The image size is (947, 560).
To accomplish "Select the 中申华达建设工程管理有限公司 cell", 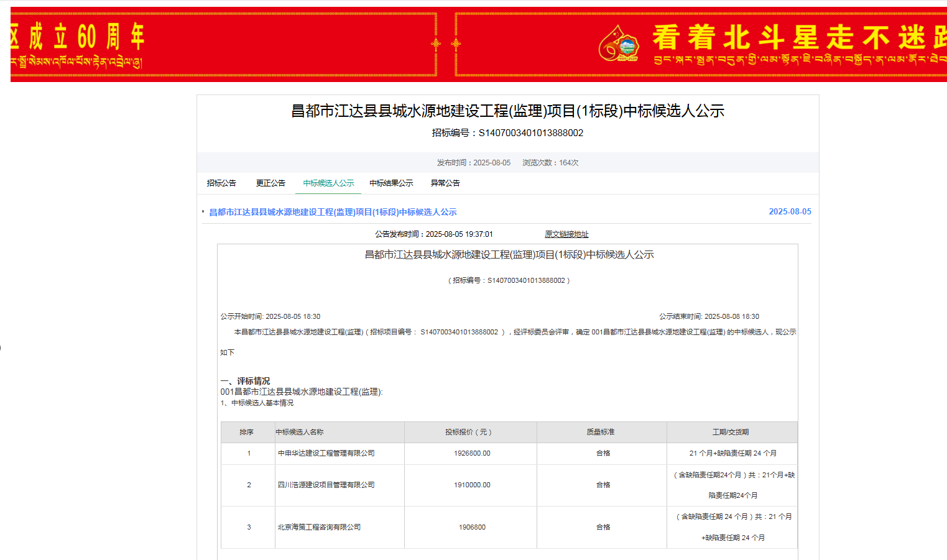I will [x=326, y=454].
